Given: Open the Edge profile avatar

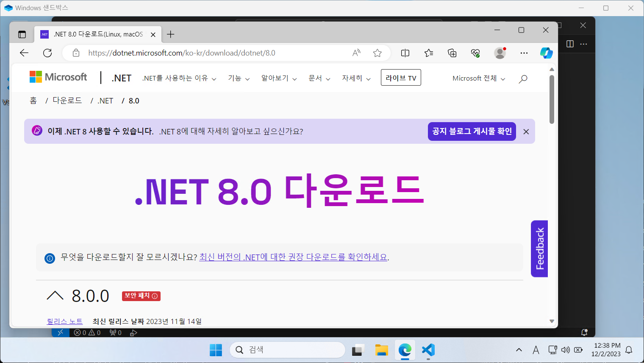Looking at the screenshot, I should (x=500, y=53).
